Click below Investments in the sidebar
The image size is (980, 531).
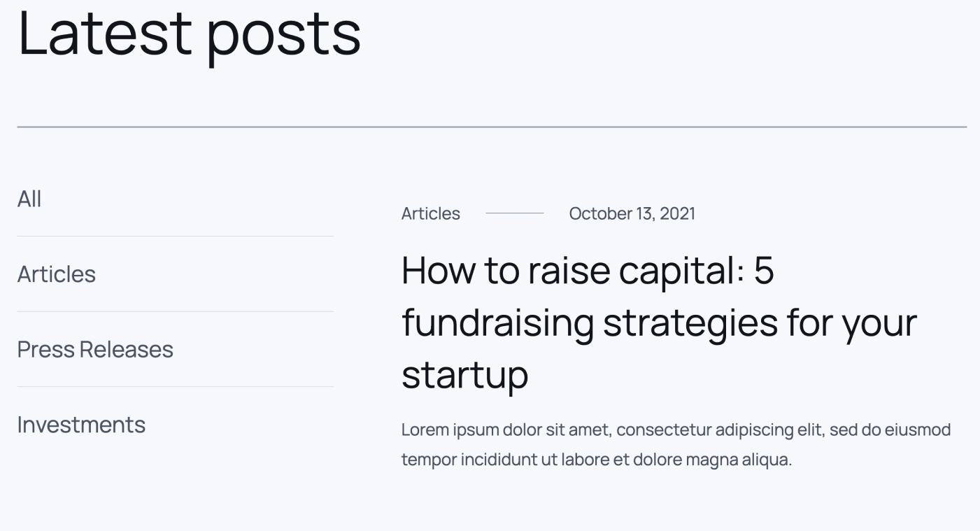click(x=83, y=476)
